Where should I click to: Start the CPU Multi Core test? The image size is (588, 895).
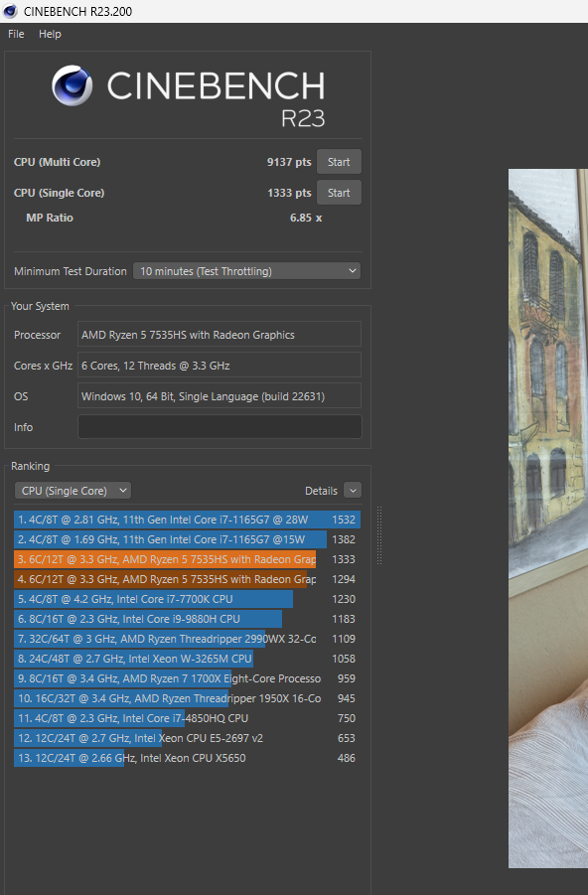(x=339, y=162)
